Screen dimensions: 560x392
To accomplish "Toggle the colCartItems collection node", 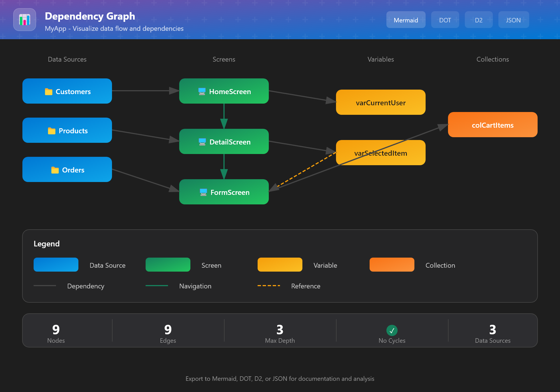I will click(x=493, y=125).
